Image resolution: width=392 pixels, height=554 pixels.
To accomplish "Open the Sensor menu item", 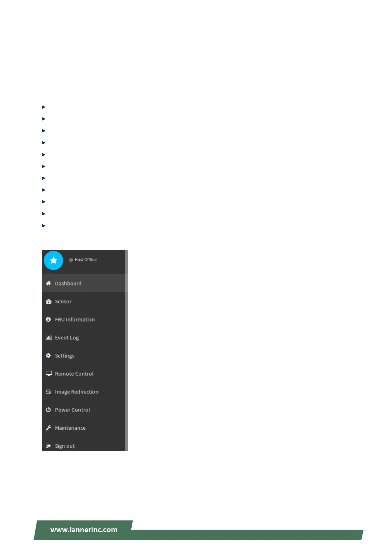I will point(84,301).
